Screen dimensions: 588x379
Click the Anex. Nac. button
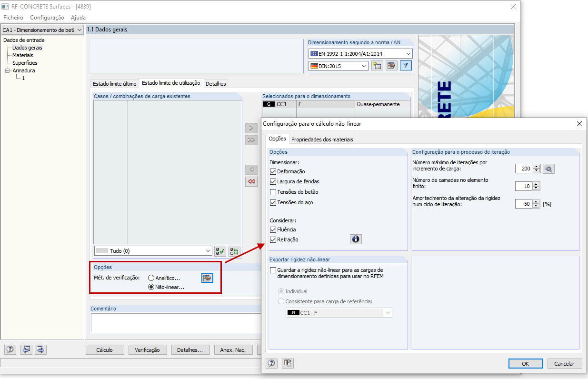pos(233,349)
